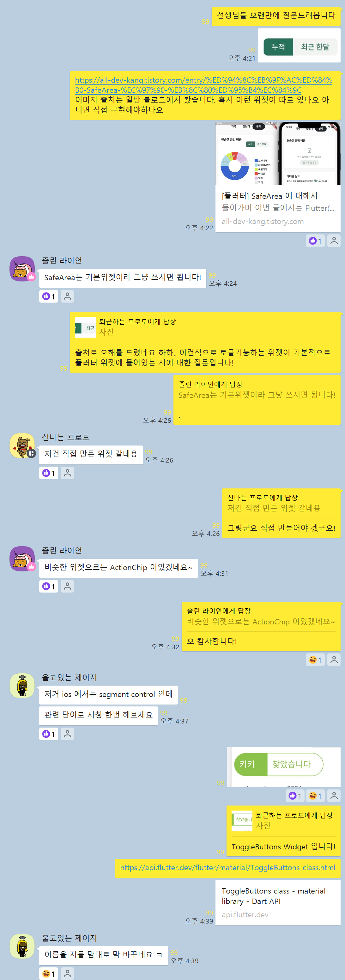Viewport: 345px width, 980px height.
Task: Open the '누적 / 최근 한달' toggle screenshot image
Action: [x=299, y=46]
